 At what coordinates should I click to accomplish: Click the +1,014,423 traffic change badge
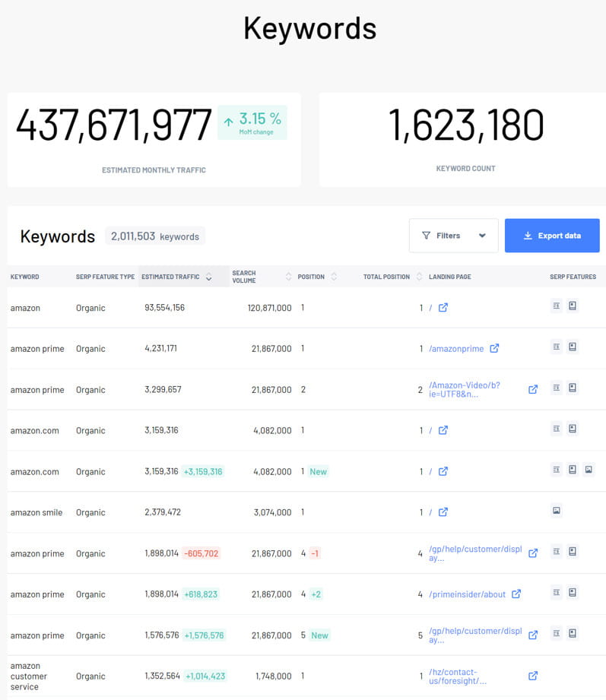(205, 676)
